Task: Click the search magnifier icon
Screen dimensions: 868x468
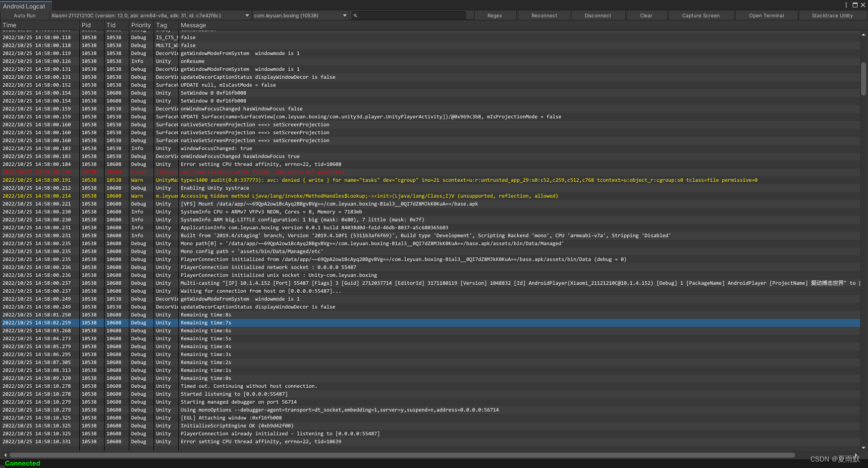Action: [355, 16]
